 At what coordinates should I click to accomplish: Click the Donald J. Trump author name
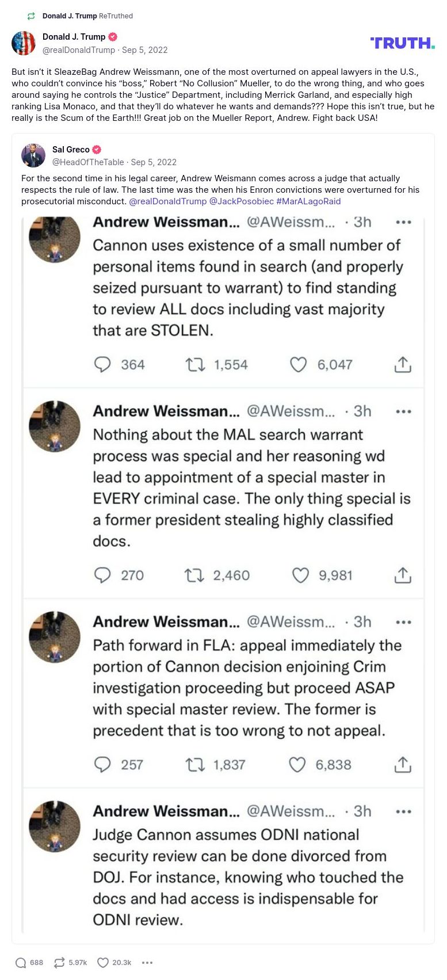(x=74, y=37)
